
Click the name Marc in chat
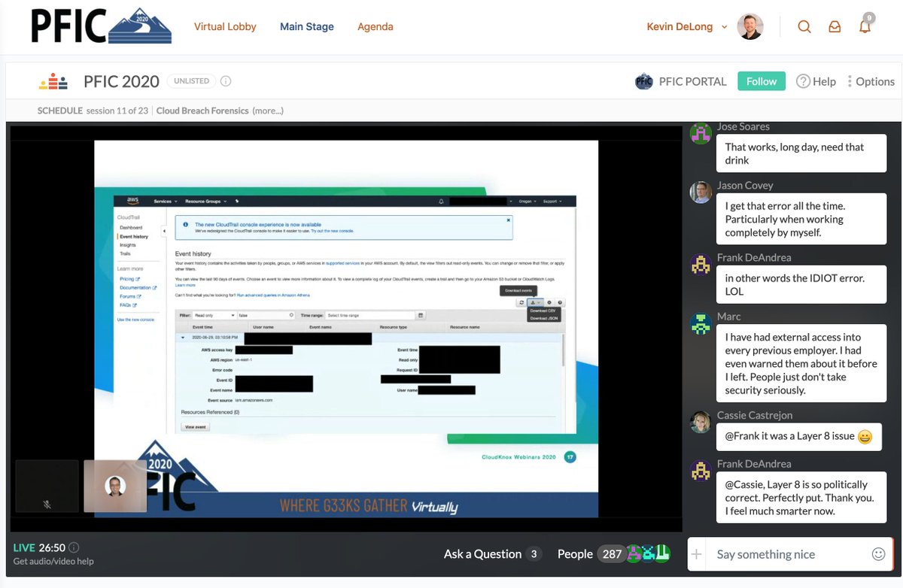729,317
